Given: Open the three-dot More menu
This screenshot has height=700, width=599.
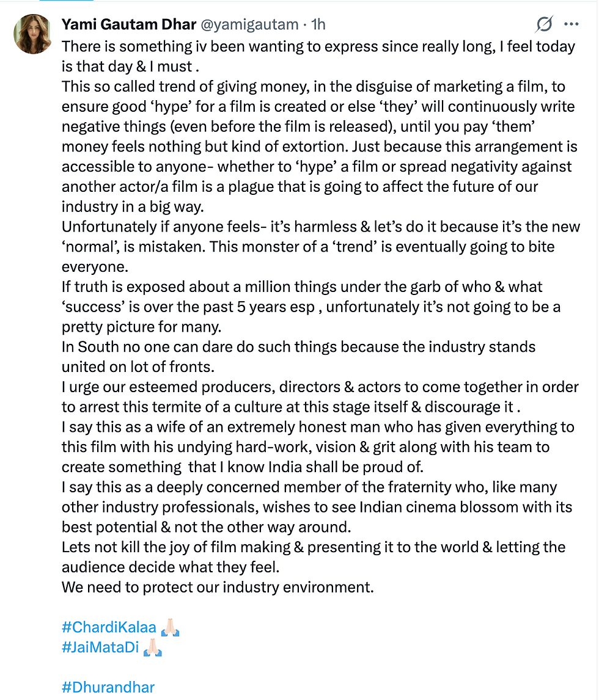Looking at the screenshot, I should 571,24.
